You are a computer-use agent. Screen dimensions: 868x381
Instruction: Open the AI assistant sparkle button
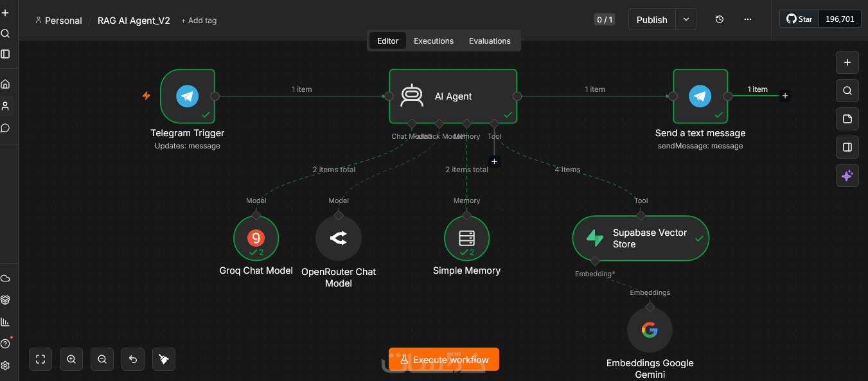[847, 175]
